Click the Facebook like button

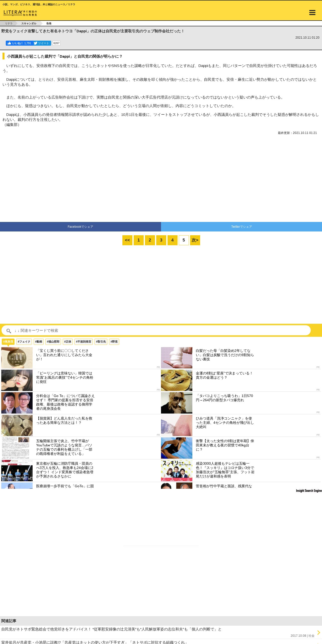coord(19,43)
